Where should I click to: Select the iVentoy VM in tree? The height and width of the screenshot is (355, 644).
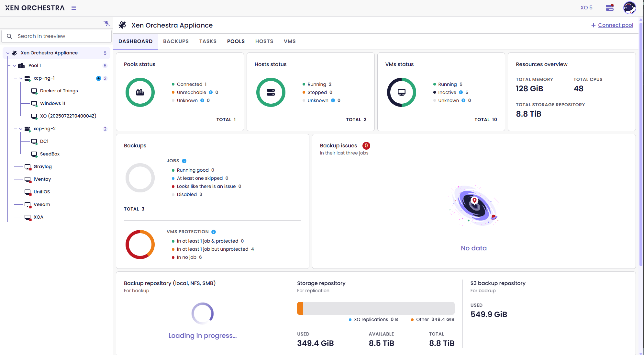[42, 179]
